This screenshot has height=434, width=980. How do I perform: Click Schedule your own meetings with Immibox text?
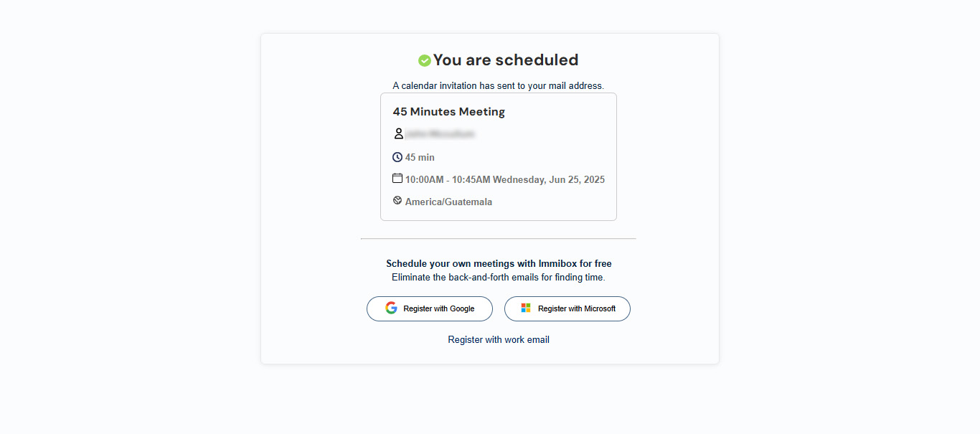coord(499,264)
